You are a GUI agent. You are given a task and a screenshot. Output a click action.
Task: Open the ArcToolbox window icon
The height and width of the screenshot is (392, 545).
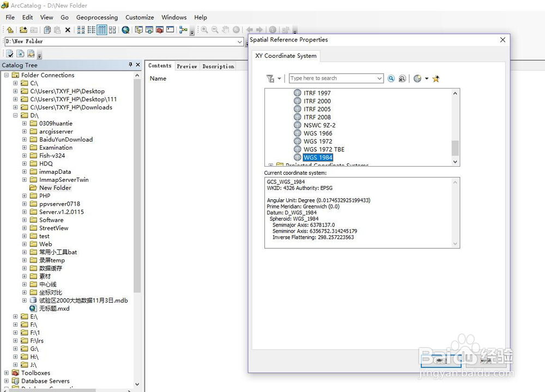pos(160,30)
